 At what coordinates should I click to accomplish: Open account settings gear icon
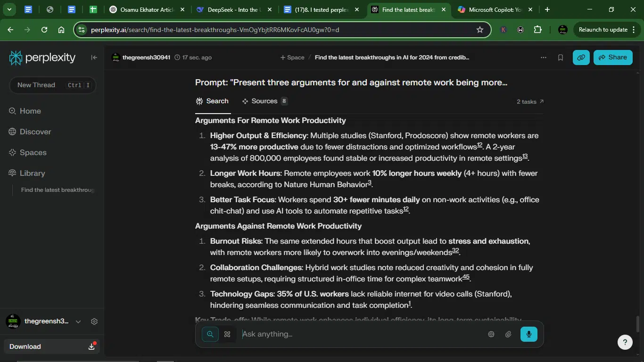click(x=94, y=321)
